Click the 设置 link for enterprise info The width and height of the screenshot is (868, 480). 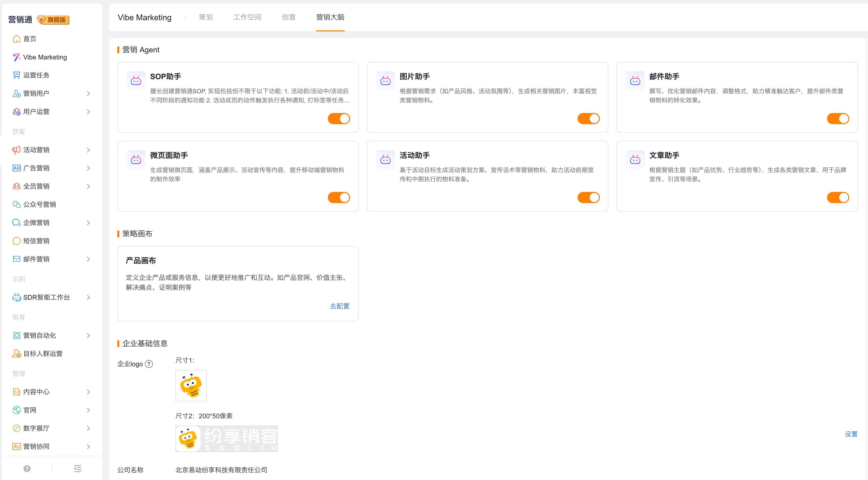tap(851, 434)
